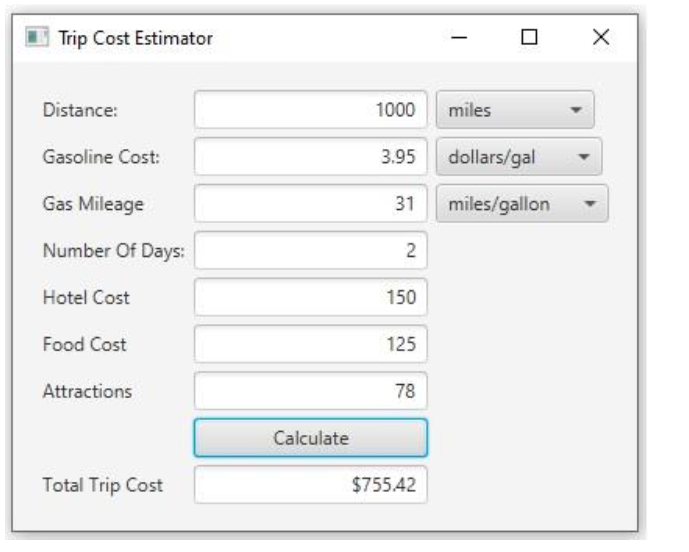Minimize the Trip Cost Estimator window
The width and height of the screenshot is (689, 552).
click(x=459, y=37)
